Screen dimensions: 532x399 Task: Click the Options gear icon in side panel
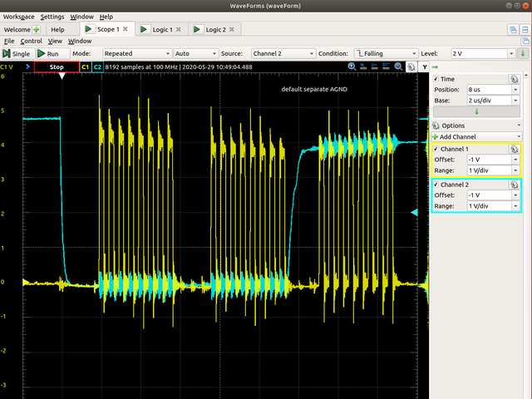pos(436,126)
